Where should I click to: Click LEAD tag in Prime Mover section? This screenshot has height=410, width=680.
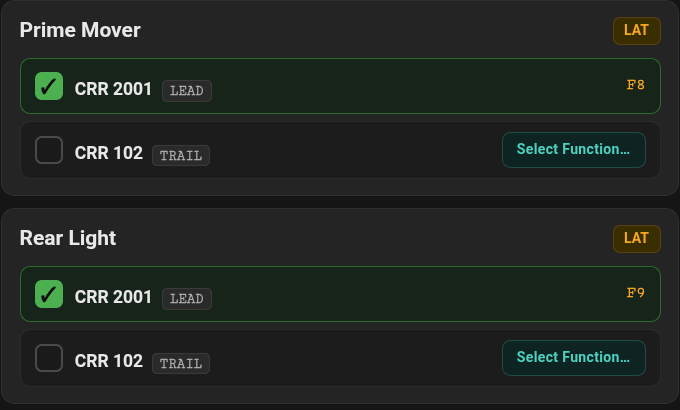187,91
